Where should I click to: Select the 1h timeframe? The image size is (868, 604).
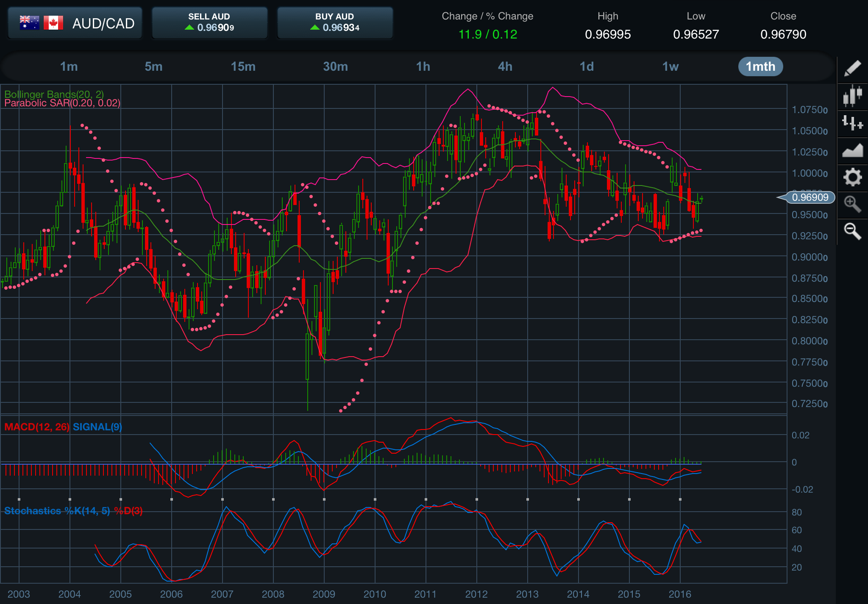pos(423,66)
